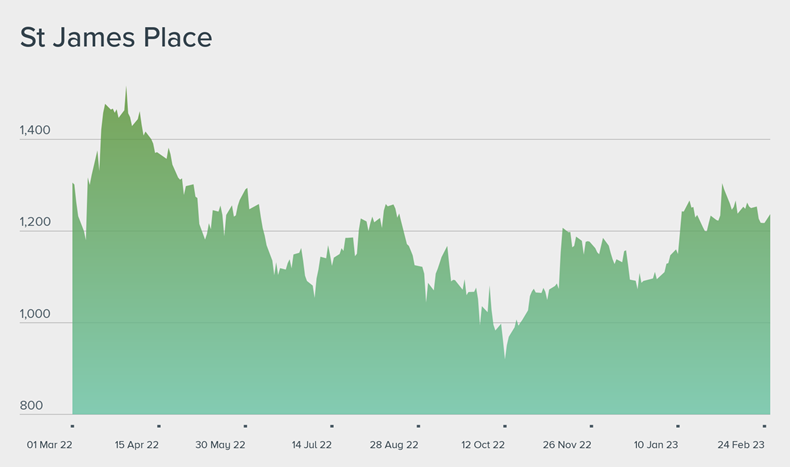790x467 pixels.
Task: Select the 10 Jan 23 date label
Action: pos(655,445)
